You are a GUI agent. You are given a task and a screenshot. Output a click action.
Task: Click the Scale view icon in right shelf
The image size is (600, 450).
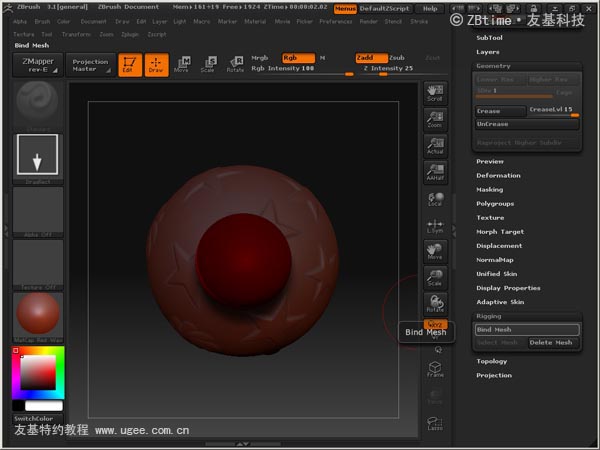point(435,278)
